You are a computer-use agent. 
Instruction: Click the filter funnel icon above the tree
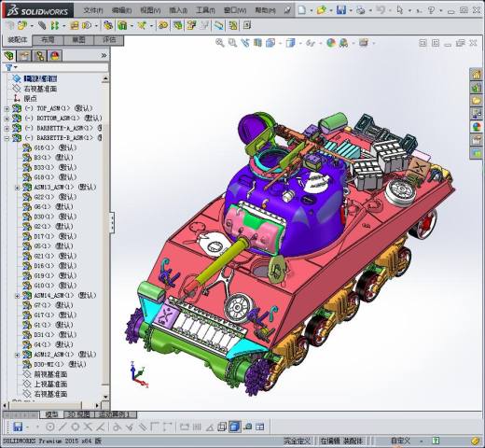tap(9, 67)
